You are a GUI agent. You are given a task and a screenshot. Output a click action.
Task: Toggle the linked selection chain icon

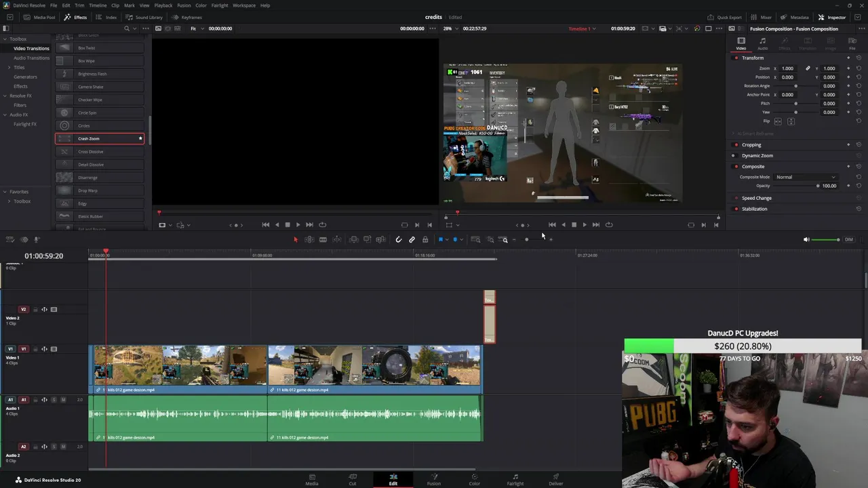412,239
